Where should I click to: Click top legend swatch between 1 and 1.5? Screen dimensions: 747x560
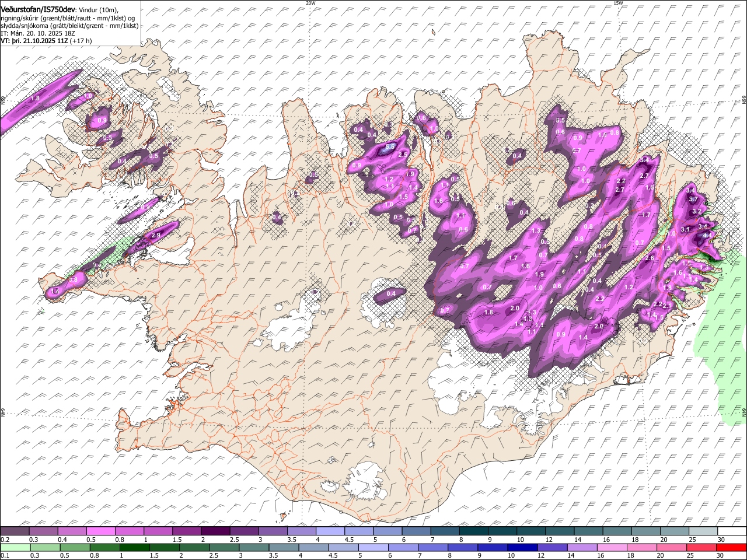158,531
